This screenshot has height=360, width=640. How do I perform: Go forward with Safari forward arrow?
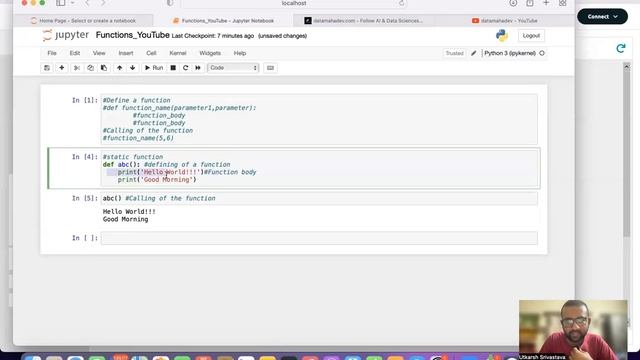point(103,3)
